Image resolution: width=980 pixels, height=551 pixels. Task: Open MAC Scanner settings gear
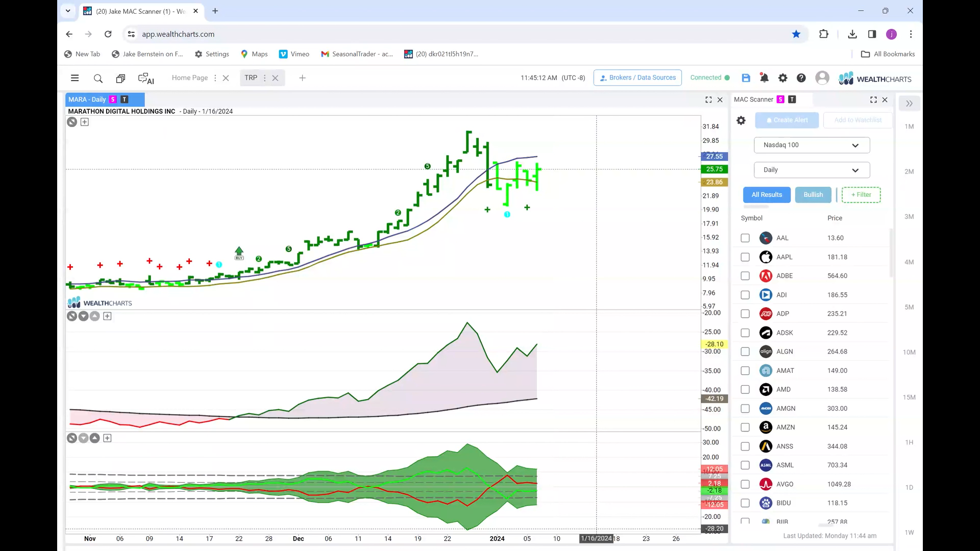741,120
